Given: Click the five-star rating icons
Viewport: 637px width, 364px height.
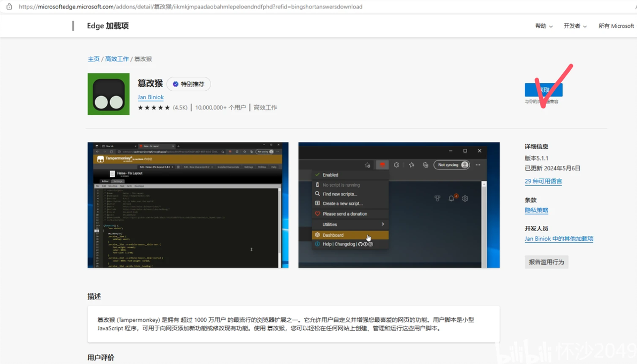Looking at the screenshot, I should pos(153,107).
